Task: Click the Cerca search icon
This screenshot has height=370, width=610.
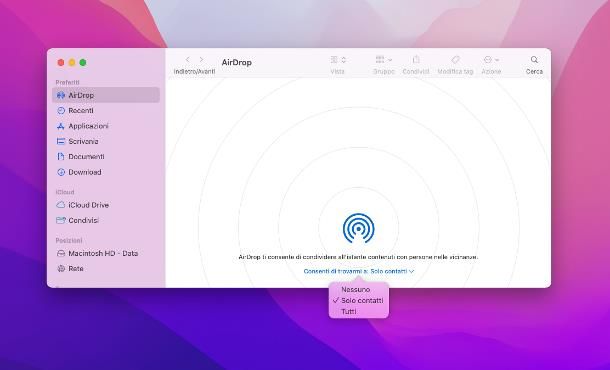Action: [x=534, y=60]
